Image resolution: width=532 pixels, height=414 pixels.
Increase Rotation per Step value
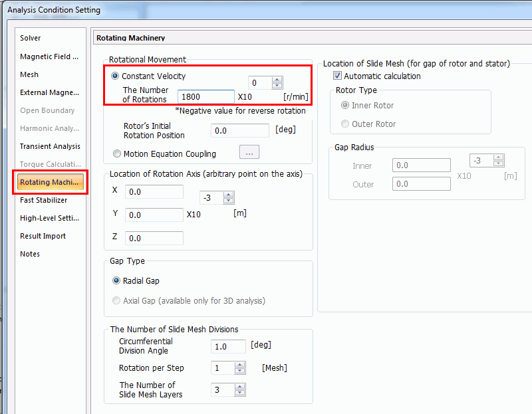239,365
